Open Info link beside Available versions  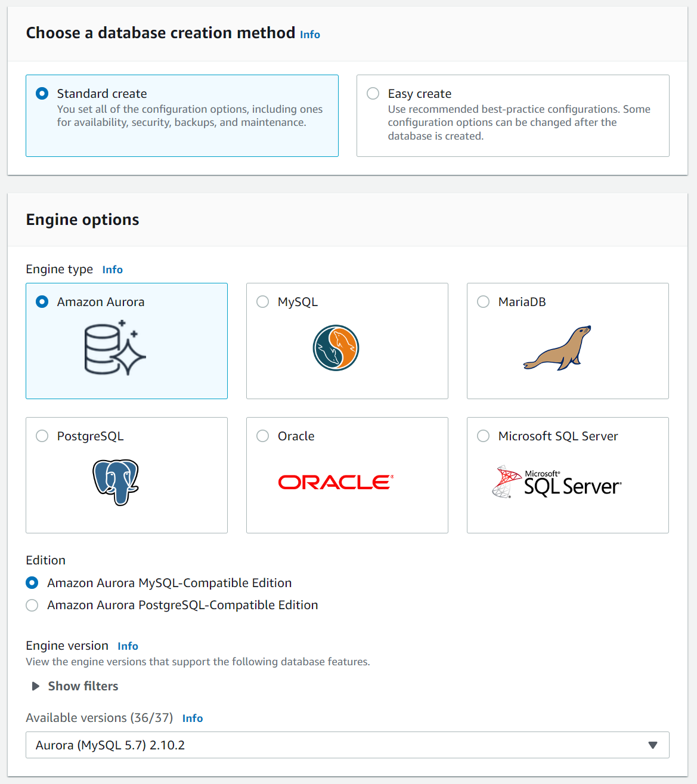(193, 718)
